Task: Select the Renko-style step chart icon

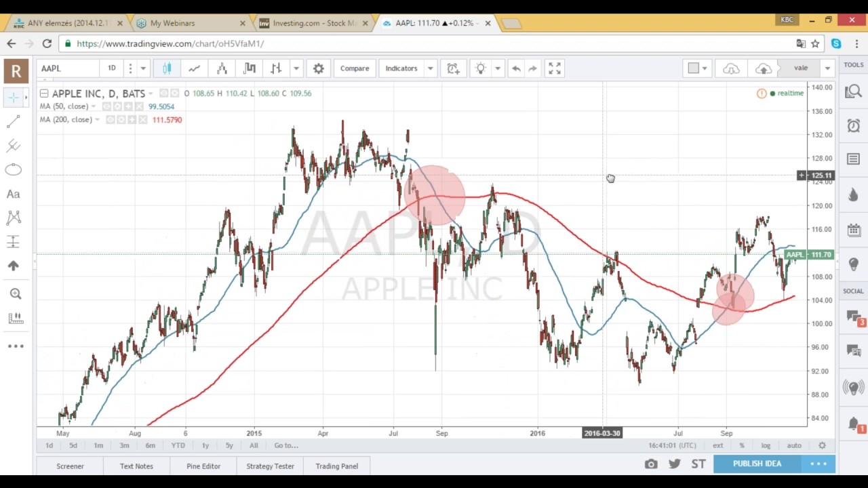Action: (x=250, y=68)
